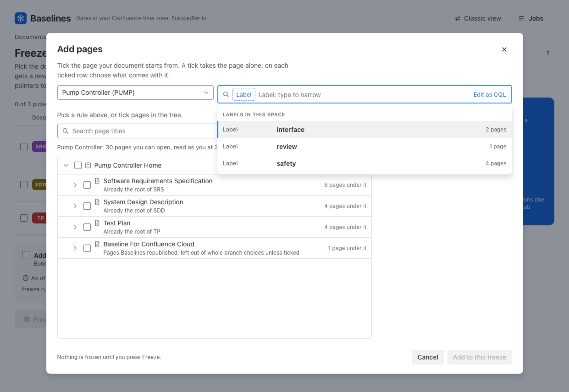569x392 pixels.
Task: Click the Search page titles field
Action: click(x=137, y=131)
